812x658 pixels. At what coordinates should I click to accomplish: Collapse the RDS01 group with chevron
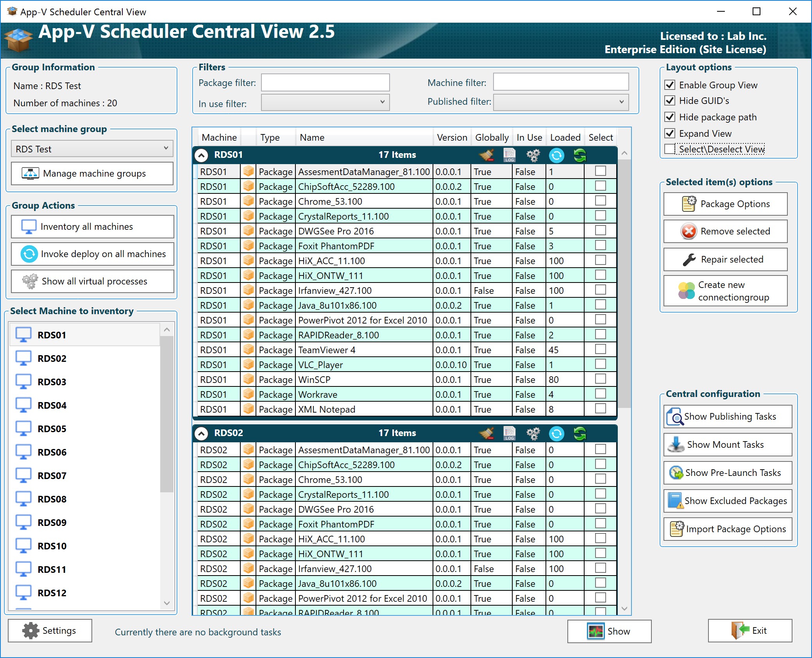pyautogui.click(x=201, y=155)
